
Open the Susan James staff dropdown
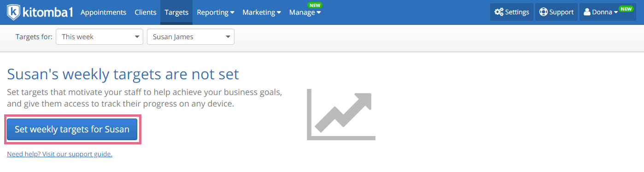click(x=191, y=37)
